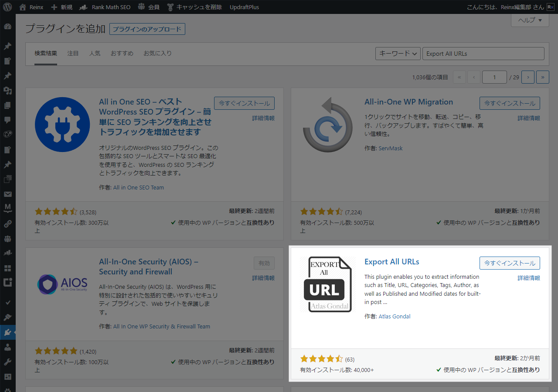Open the ＋新規 menu in admin bar
Viewport: 558px width, 392px height.
[61, 7]
